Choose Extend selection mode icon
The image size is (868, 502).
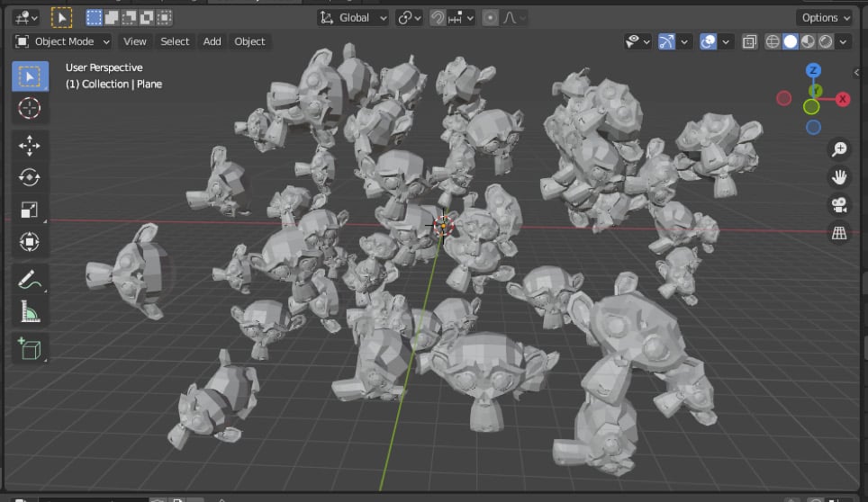tap(112, 18)
